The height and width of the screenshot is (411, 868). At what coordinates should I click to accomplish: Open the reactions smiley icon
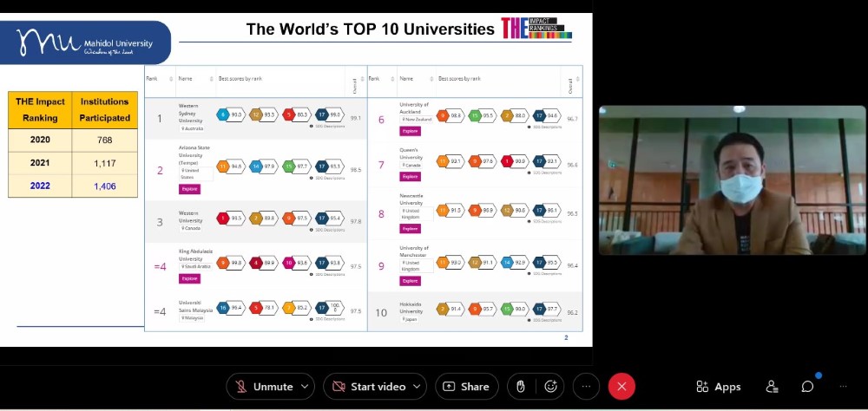[549, 387]
